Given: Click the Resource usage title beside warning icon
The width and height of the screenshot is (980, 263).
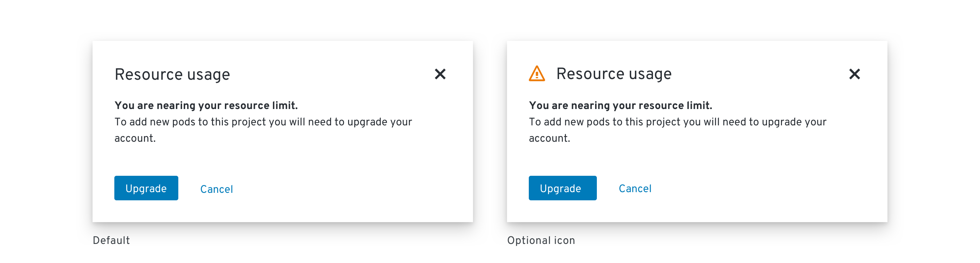Looking at the screenshot, I should pyautogui.click(x=614, y=74).
